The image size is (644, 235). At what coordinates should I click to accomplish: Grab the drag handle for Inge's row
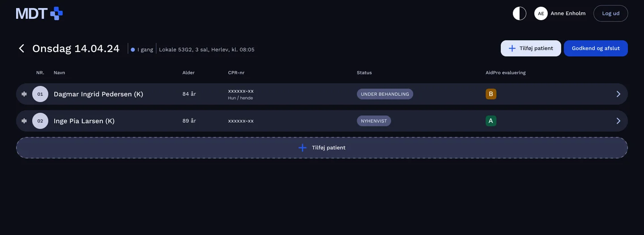pos(24,121)
